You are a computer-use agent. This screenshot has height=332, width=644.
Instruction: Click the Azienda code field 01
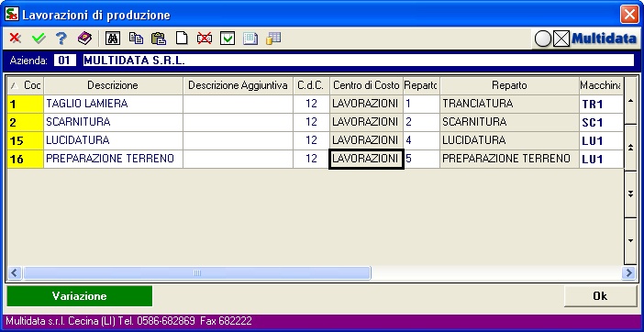(64, 61)
